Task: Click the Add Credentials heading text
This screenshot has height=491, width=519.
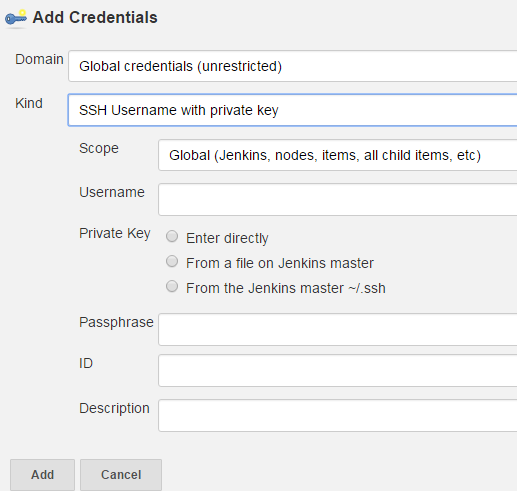Action: [95, 17]
